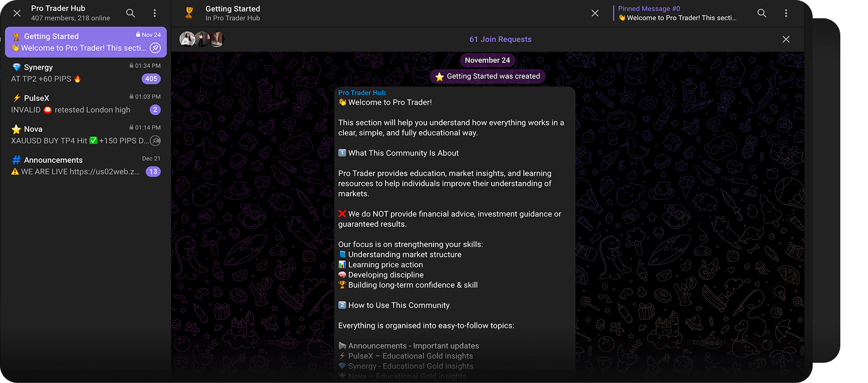The height and width of the screenshot is (383, 868).
Task: Open the sidebar three-dot menu for Pro Trader Hub
Action: pos(154,13)
